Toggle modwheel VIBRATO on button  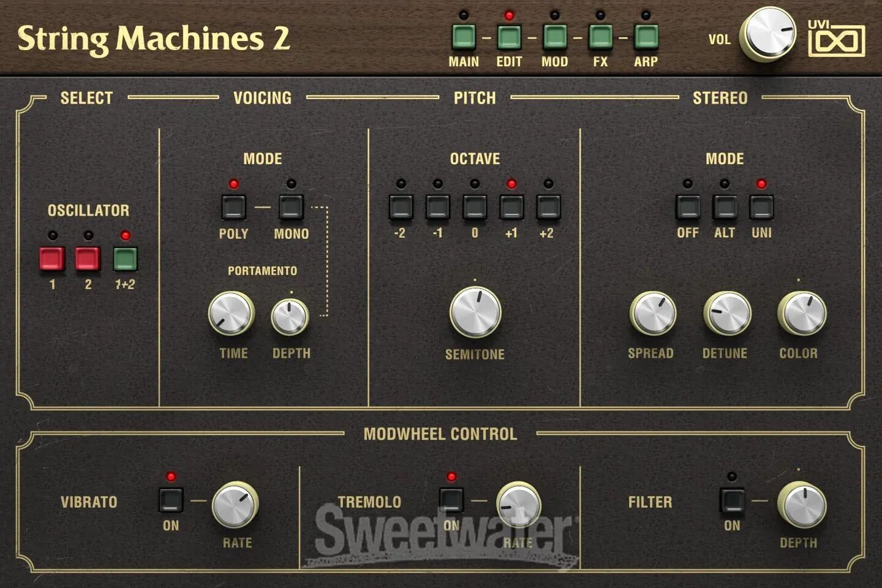171,500
